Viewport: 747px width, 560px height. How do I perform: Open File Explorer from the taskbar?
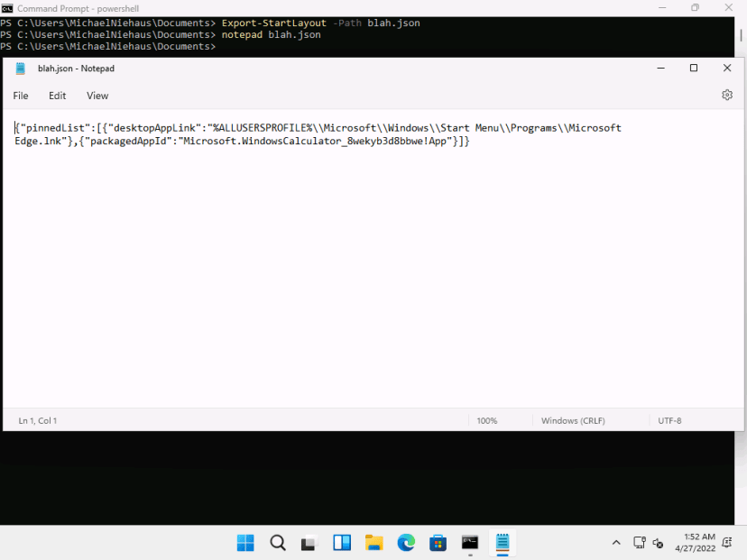373,543
